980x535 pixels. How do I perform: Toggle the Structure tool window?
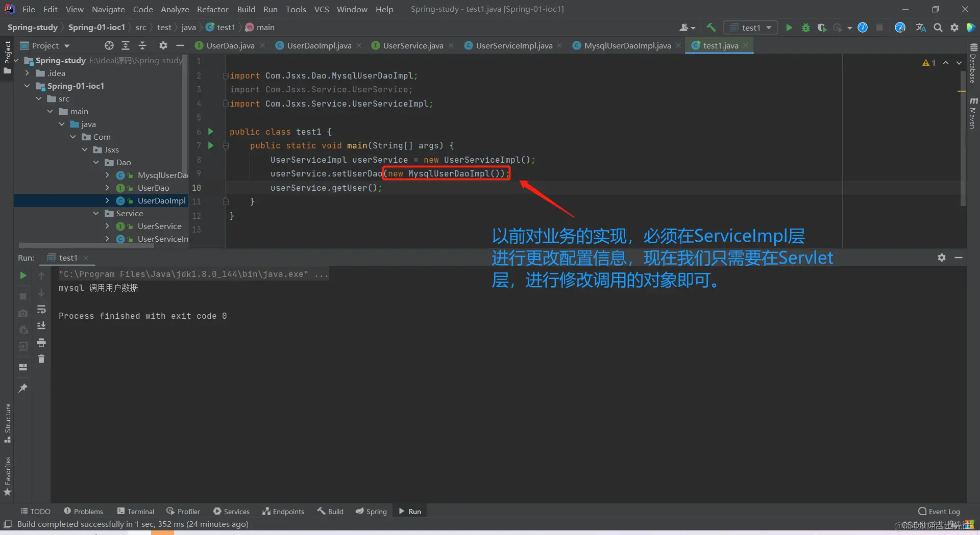(8, 423)
